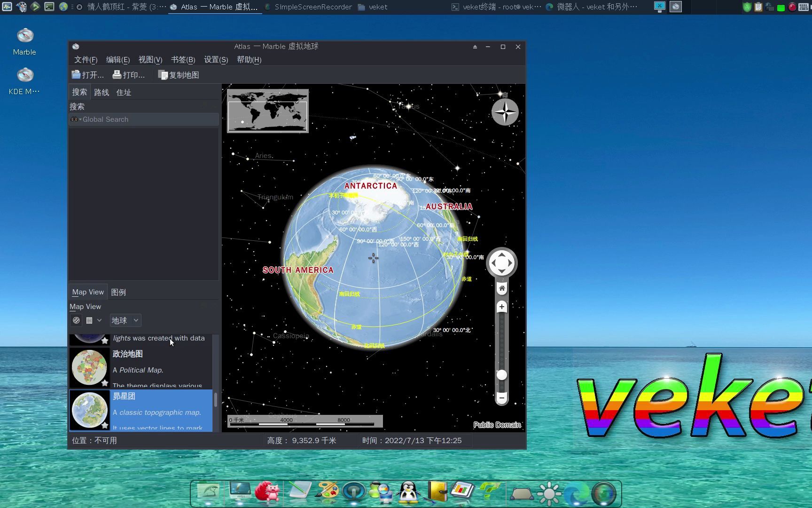812x508 pixels.
Task: Switch to the 图例 tab
Action: click(x=118, y=292)
